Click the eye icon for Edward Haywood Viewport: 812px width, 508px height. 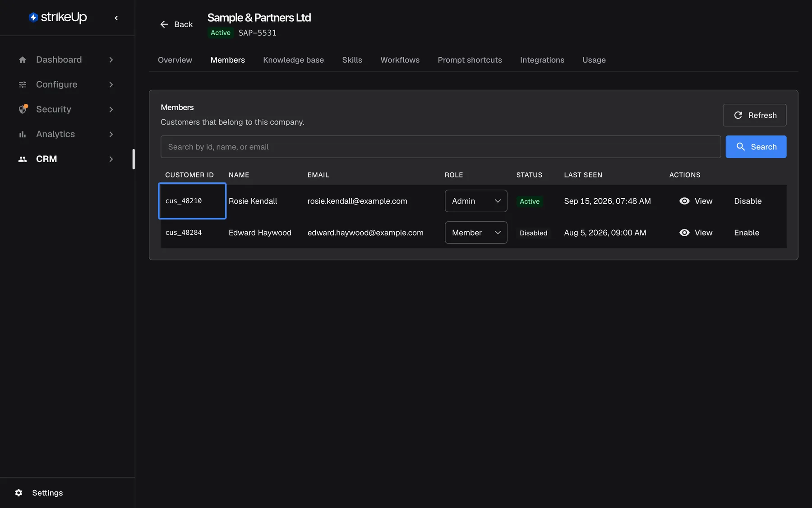coord(684,233)
